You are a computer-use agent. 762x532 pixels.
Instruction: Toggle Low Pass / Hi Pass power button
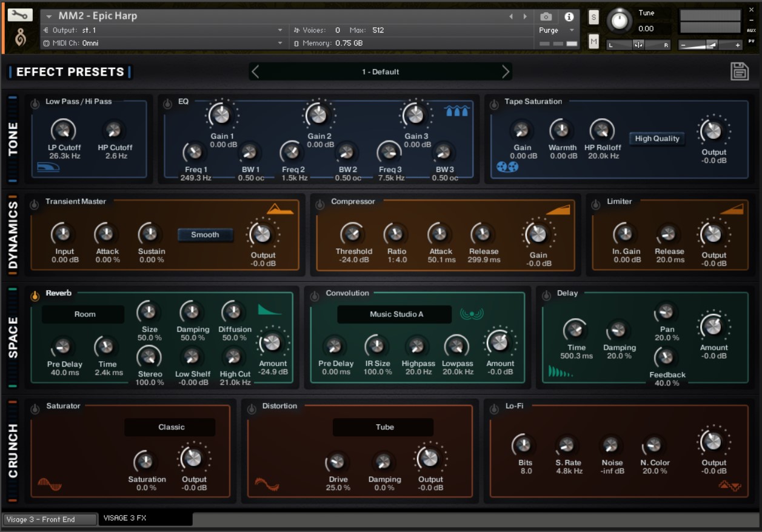coord(35,104)
